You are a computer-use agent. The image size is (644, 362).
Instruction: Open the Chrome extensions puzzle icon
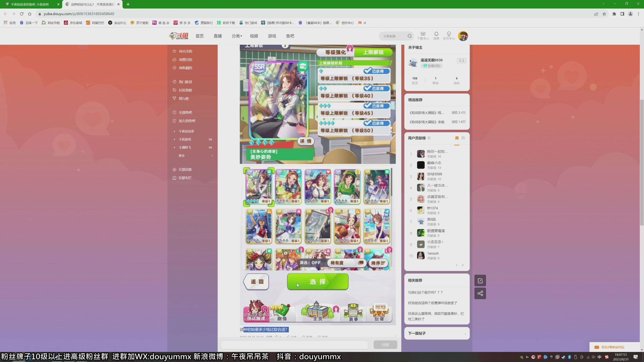tap(614, 14)
